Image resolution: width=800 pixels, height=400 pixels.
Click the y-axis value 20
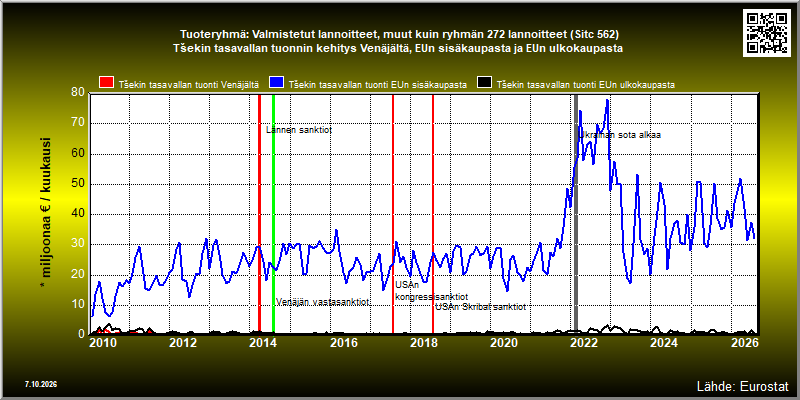point(78,274)
